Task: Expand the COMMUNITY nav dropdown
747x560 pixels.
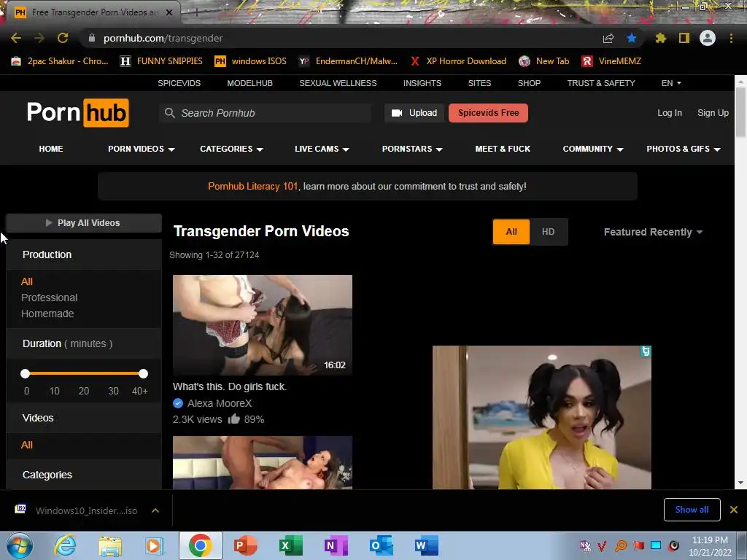Action: [x=593, y=149]
